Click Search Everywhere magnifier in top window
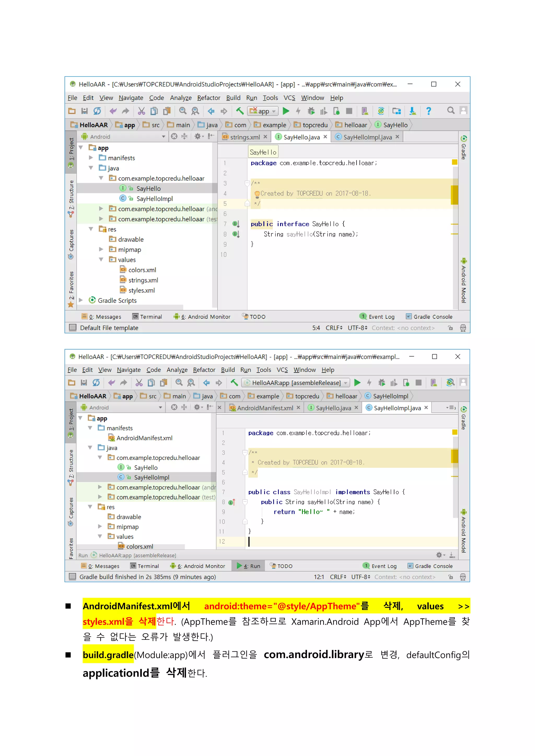This screenshot has height=756, width=535. [451, 111]
